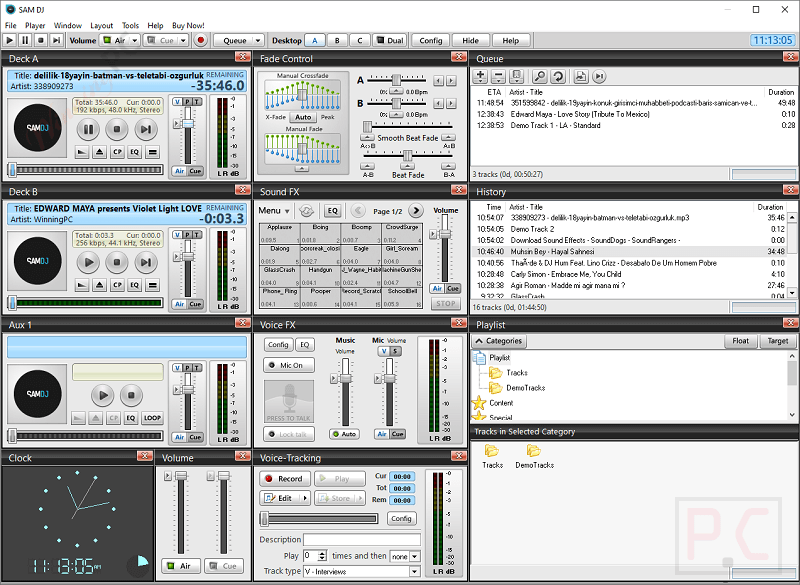This screenshot has width=800, height=585.
Task: Click the red record button in toolbar
Action: pos(201,40)
